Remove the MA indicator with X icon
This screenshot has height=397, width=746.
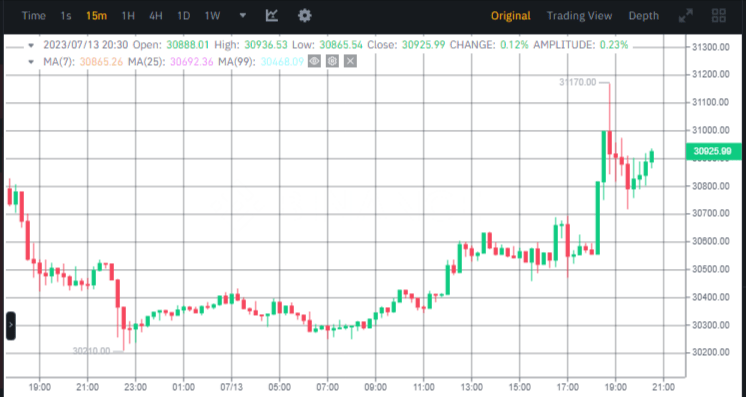click(350, 61)
